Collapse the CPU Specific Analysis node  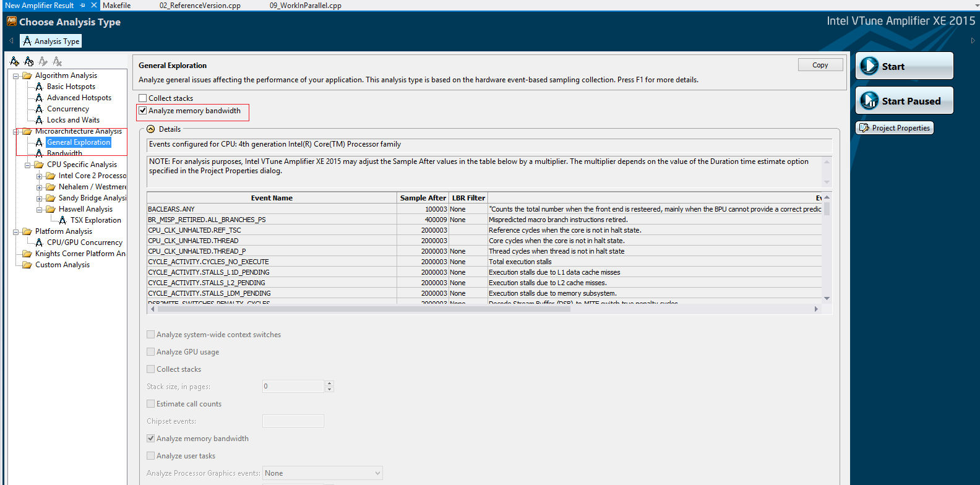28,165
